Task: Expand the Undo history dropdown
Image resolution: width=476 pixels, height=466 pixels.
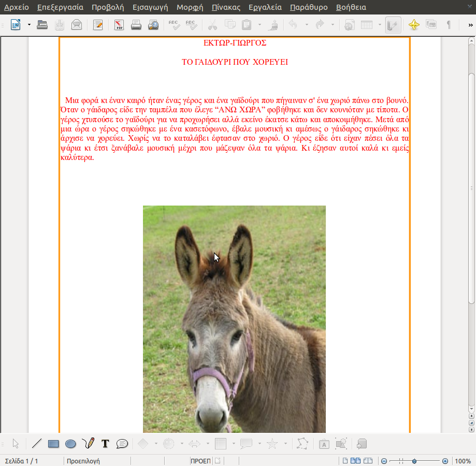Action: (x=307, y=24)
